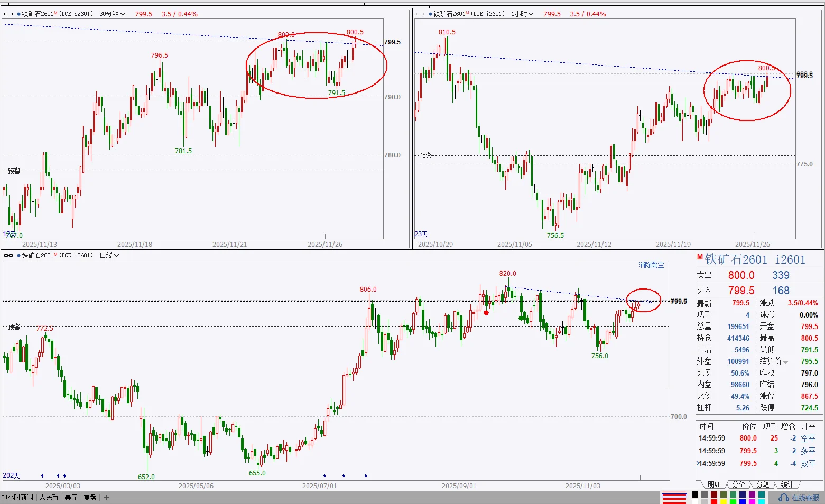This screenshot has height=504, width=825.
Task: Pick the black color swatch
Action: tap(695, 495)
